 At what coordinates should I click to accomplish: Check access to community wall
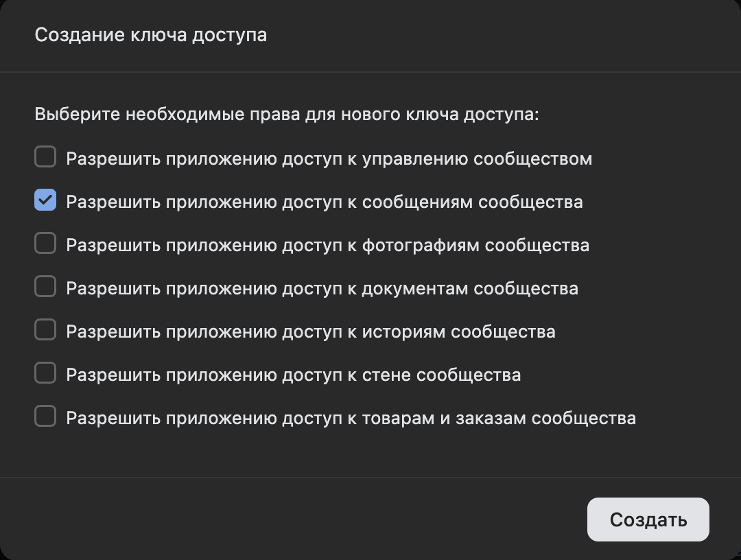point(45,373)
